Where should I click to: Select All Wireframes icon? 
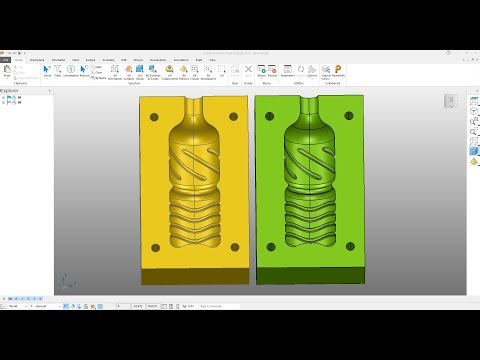point(115,69)
